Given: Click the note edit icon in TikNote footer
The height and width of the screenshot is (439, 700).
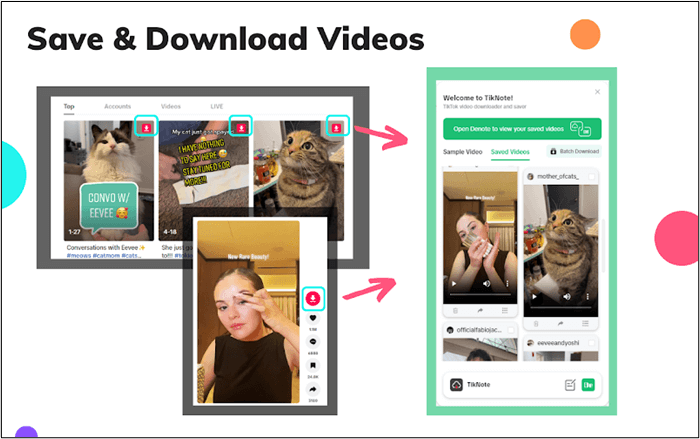Looking at the screenshot, I should [570, 385].
